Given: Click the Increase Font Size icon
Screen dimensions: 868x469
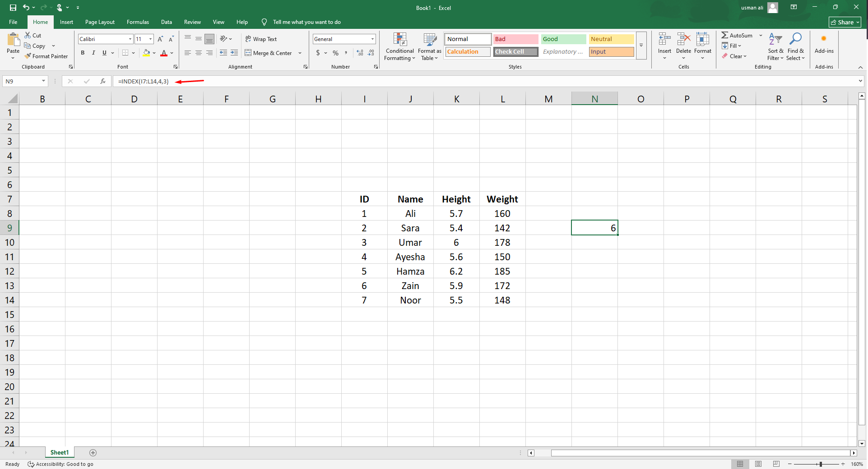Looking at the screenshot, I should [x=160, y=39].
